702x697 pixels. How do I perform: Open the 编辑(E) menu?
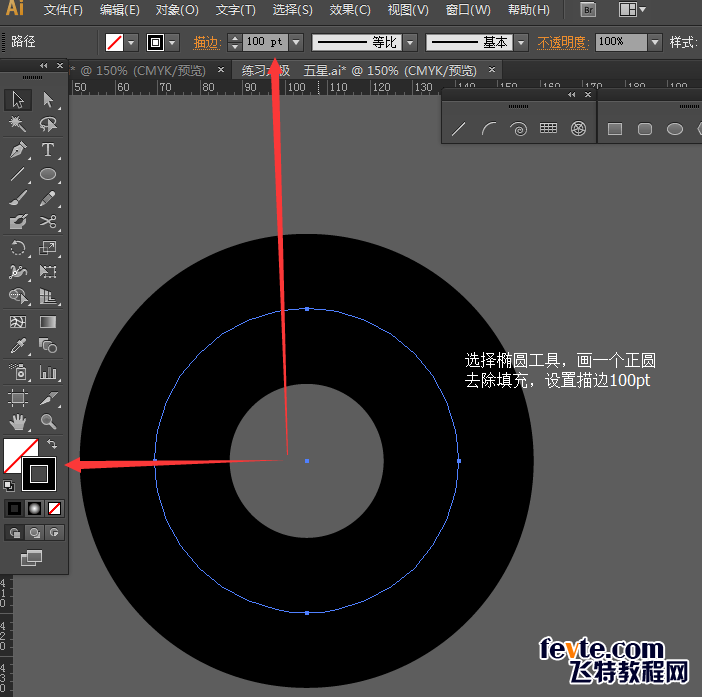pyautogui.click(x=120, y=10)
